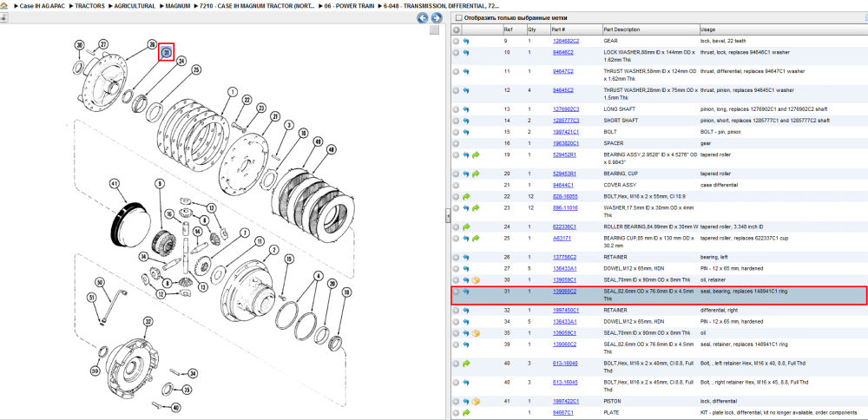This screenshot has height=420, width=868.
Task: Select callout 2 on the diagram
Action: click(273, 250)
